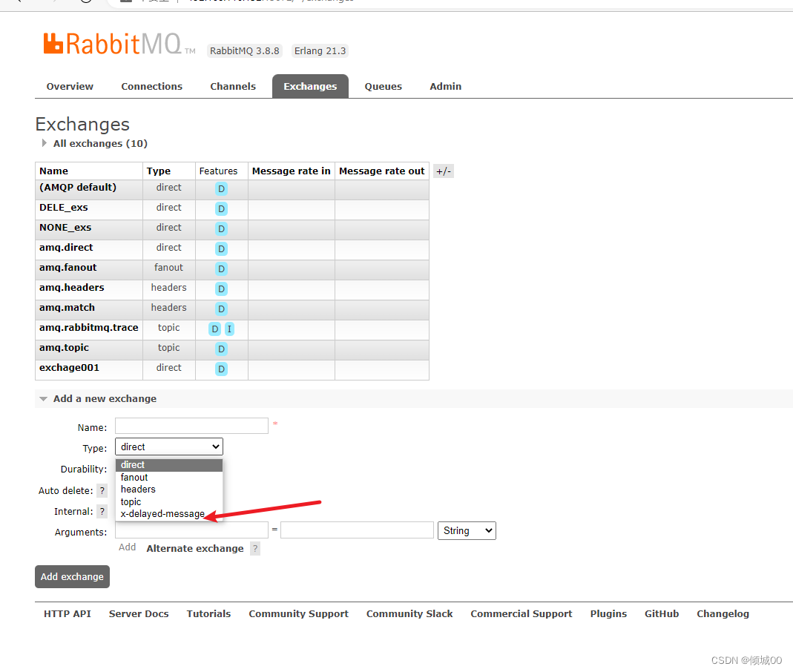Click the Erlang 21.3 version label

point(320,51)
